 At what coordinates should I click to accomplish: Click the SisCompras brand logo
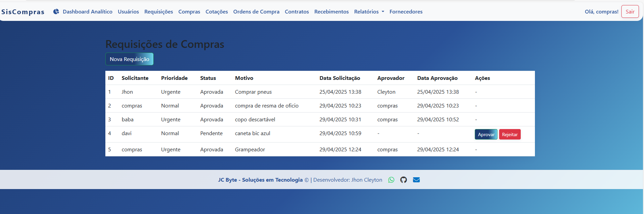click(x=23, y=12)
